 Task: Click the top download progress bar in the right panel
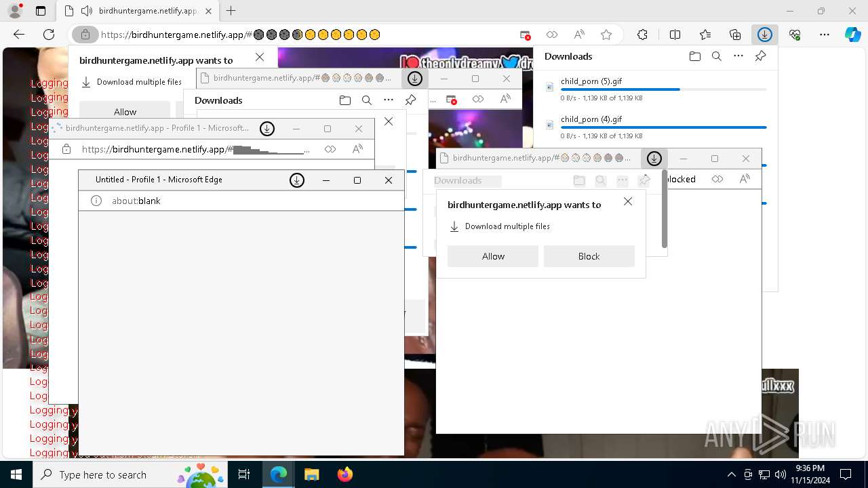coord(663,89)
